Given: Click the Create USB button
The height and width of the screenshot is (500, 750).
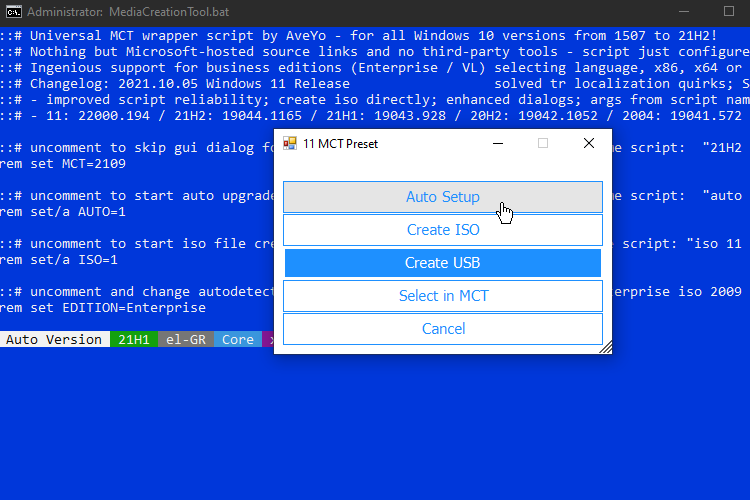Looking at the screenshot, I should 442,263.
